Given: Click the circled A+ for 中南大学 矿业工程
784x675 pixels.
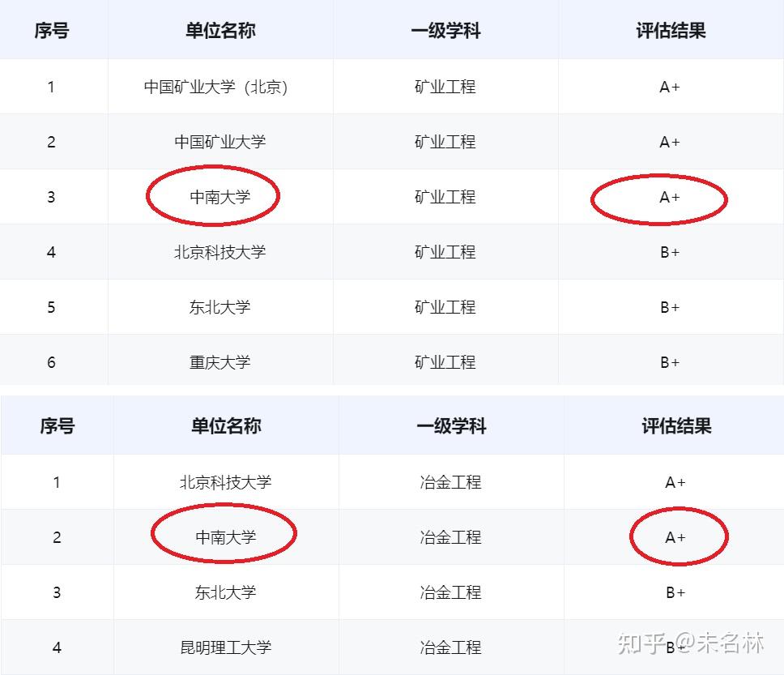Looking at the screenshot, I should (670, 198).
